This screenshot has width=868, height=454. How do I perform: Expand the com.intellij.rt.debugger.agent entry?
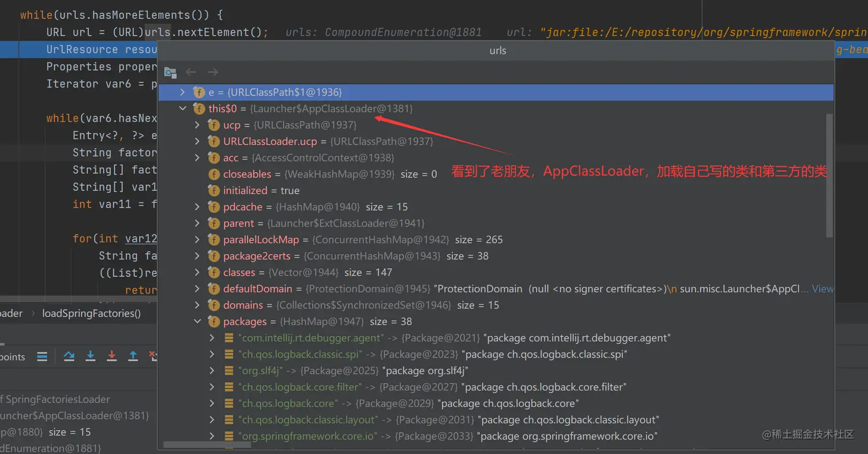coord(212,338)
